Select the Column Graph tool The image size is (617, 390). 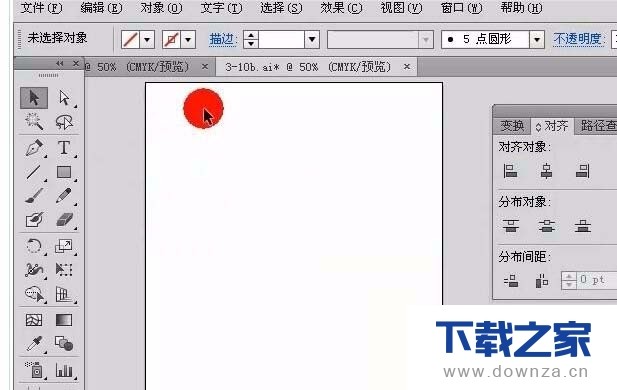click(x=64, y=370)
